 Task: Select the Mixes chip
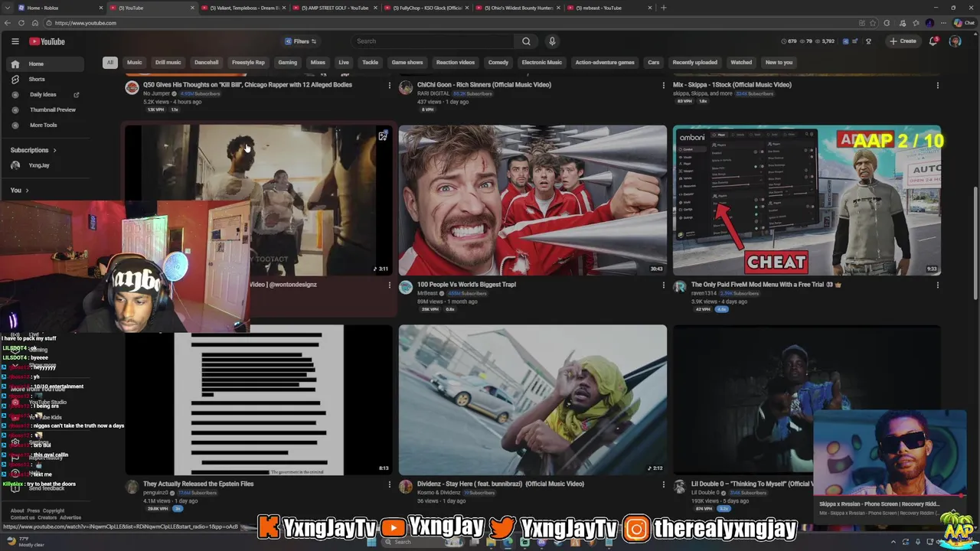coord(318,63)
